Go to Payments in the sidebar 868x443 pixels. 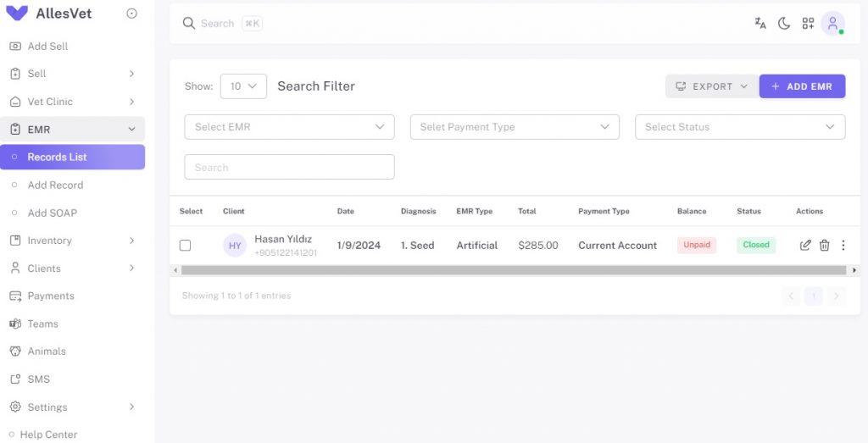(51, 296)
